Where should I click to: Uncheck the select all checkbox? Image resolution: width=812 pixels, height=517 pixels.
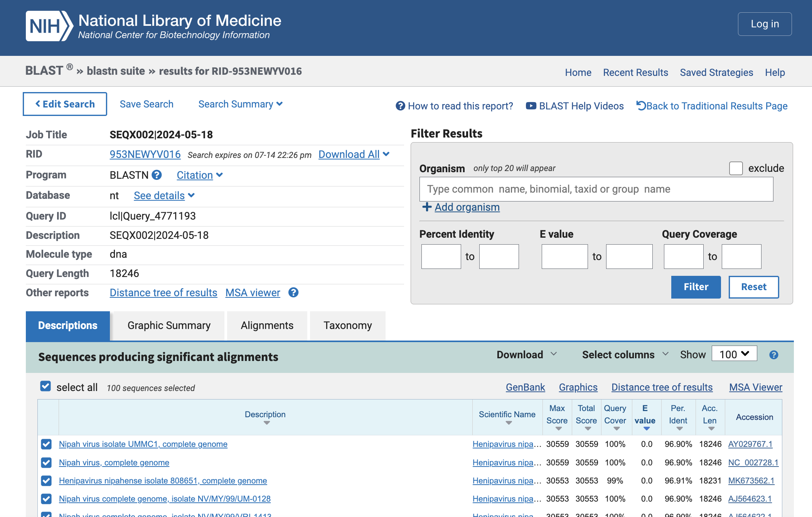pyautogui.click(x=45, y=386)
